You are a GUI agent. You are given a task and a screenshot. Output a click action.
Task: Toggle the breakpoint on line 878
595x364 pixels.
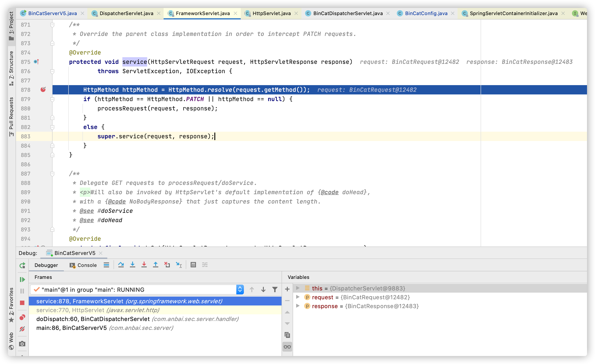(x=43, y=90)
